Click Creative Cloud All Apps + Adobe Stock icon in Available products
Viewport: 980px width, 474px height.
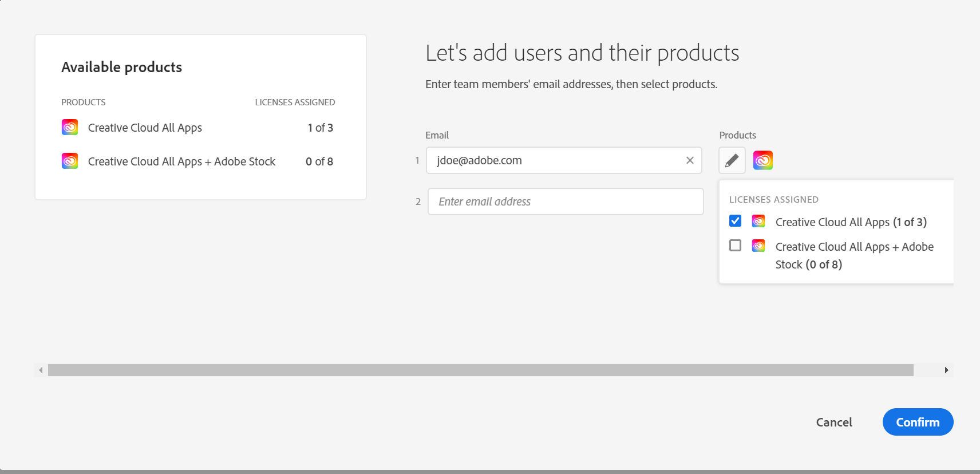click(x=70, y=161)
